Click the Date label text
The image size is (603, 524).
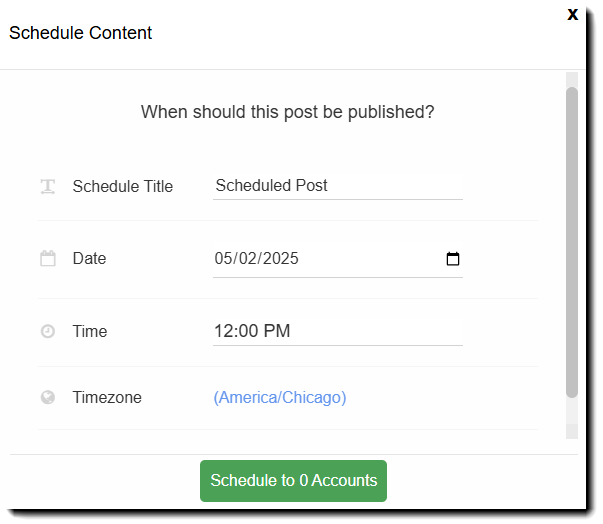pos(89,258)
